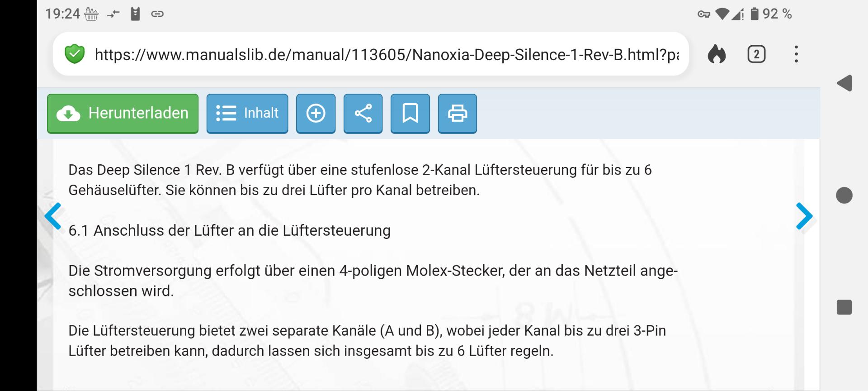Tap the Android recents square button
Image resolution: width=868 pixels, height=391 pixels.
(x=844, y=307)
